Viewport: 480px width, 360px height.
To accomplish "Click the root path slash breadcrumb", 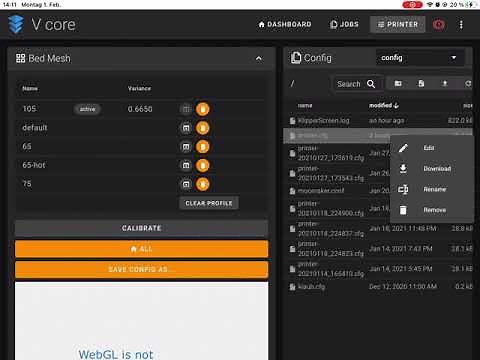I will coord(292,83).
